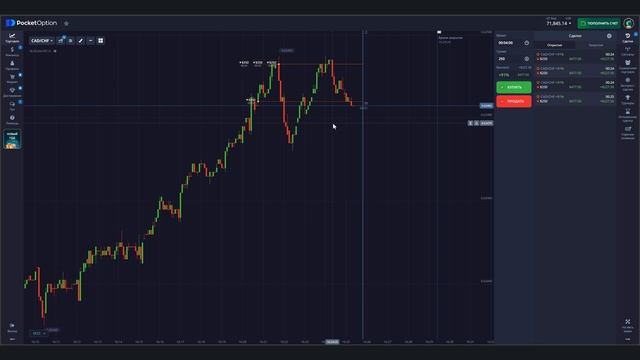Click the current price label on the price axis
This screenshot has width=640, height=360.
click(x=487, y=106)
